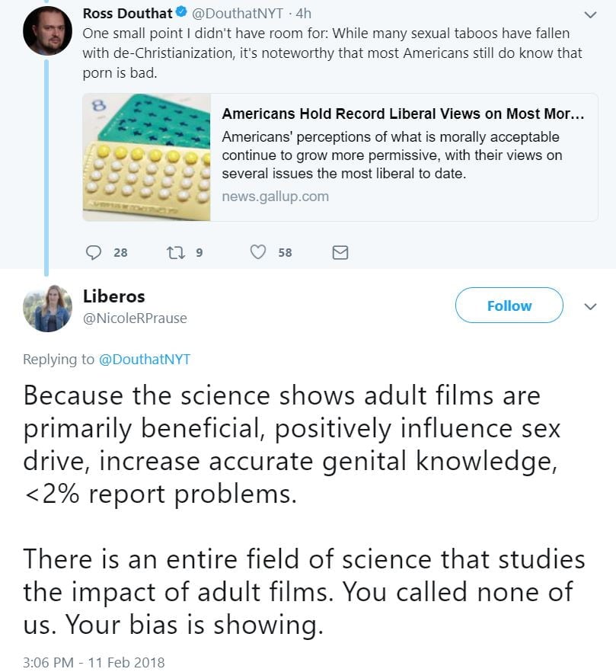Open the @DouthatNYT reply mention link
This screenshot has width=616, height=672.
tap(145, 360)
